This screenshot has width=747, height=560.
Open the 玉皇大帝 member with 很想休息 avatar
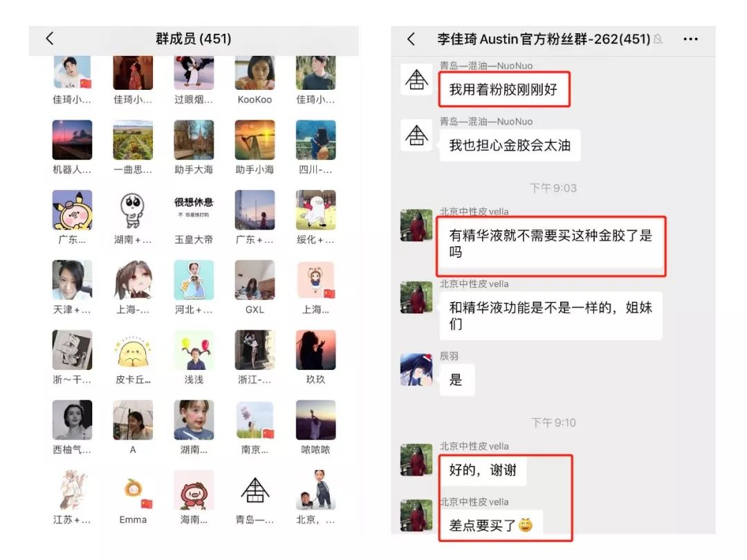pos(194,210)
